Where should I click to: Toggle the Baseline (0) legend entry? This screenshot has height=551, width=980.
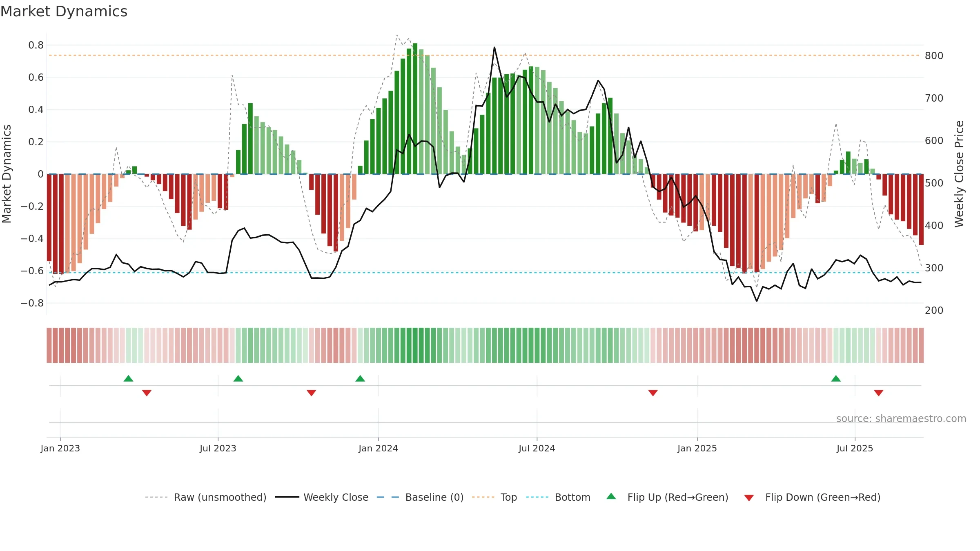(x=420, y=497)
